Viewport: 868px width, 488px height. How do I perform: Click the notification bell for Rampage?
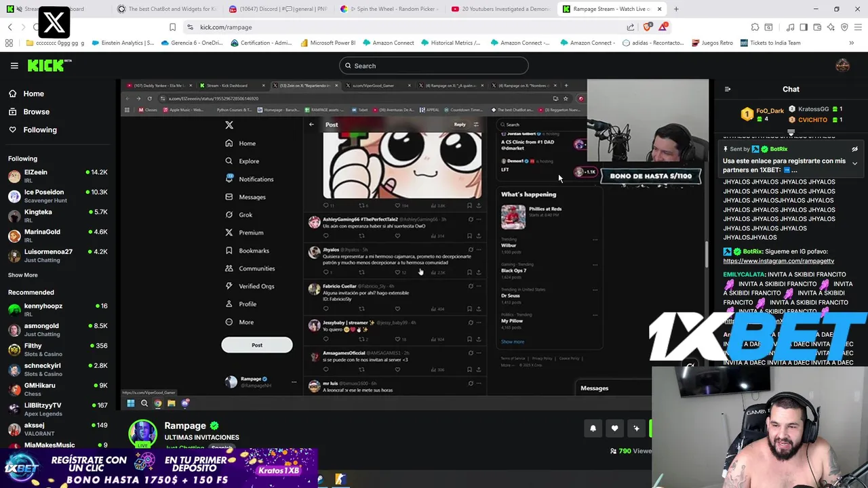click(593, 428)
